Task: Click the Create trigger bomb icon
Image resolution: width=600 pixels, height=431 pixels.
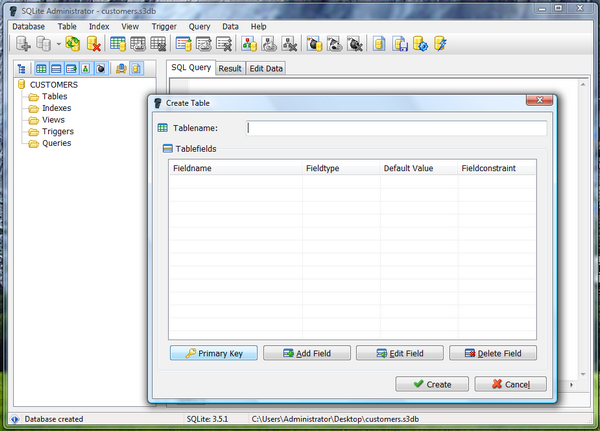Action: [x=315, y=44]
